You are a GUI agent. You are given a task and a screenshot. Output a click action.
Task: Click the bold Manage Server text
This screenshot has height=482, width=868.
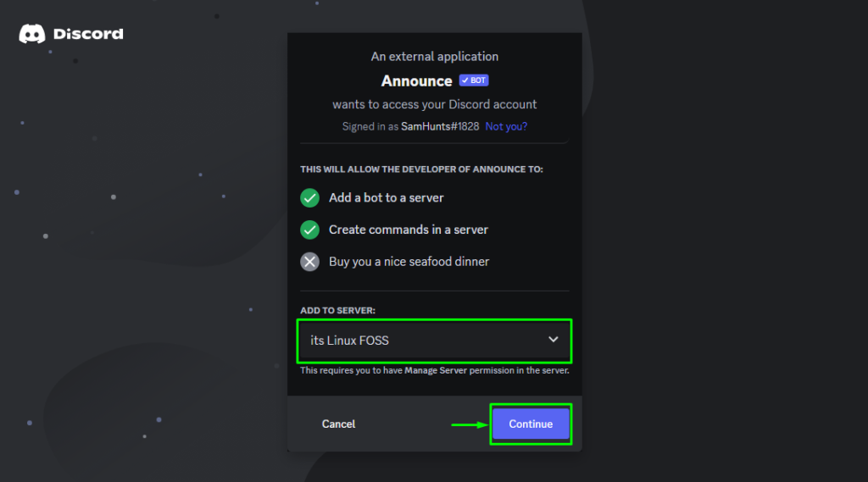coord(436,370)
